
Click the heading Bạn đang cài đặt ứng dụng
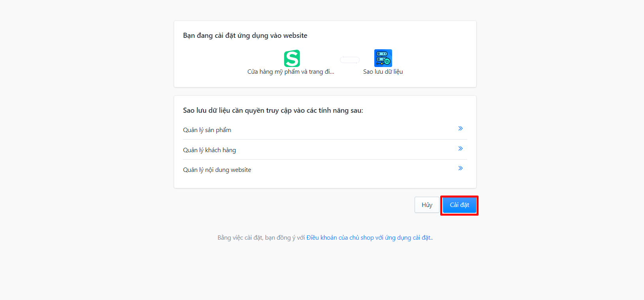[x=245, y=35]
